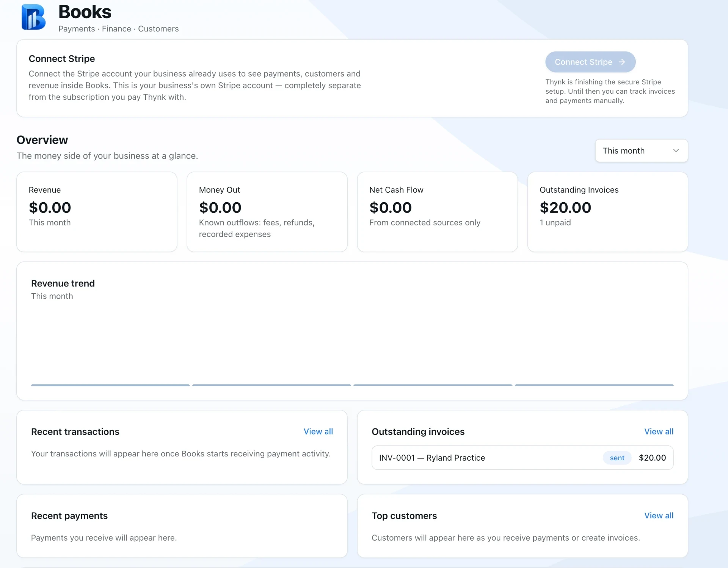This screenshot has width=728, height=568.
Task: Click the Money Out card
Action: pos(267,212)
